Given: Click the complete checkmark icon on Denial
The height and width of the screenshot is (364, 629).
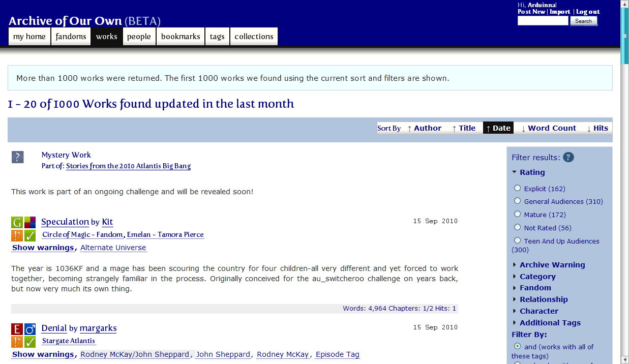Looking at the screenshot, I should click(30, 342).
